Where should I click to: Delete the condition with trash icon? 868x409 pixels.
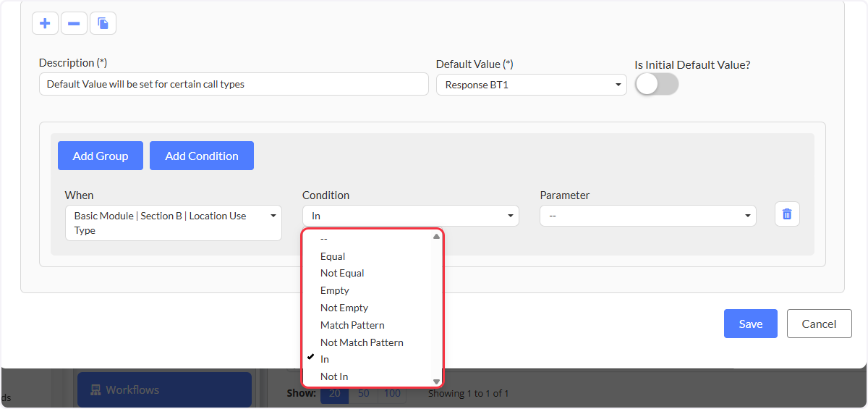(787, 214)
